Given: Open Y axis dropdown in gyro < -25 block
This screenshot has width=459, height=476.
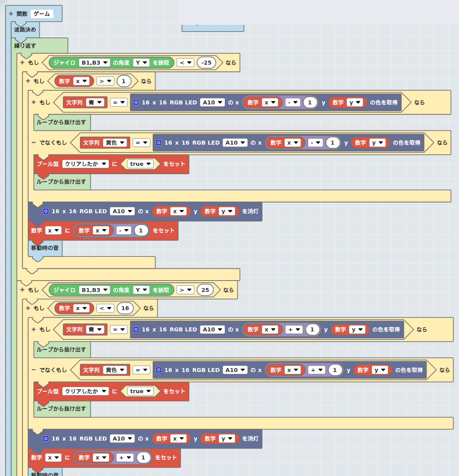Looking at the screenshot, I should [x=141, y=63].
